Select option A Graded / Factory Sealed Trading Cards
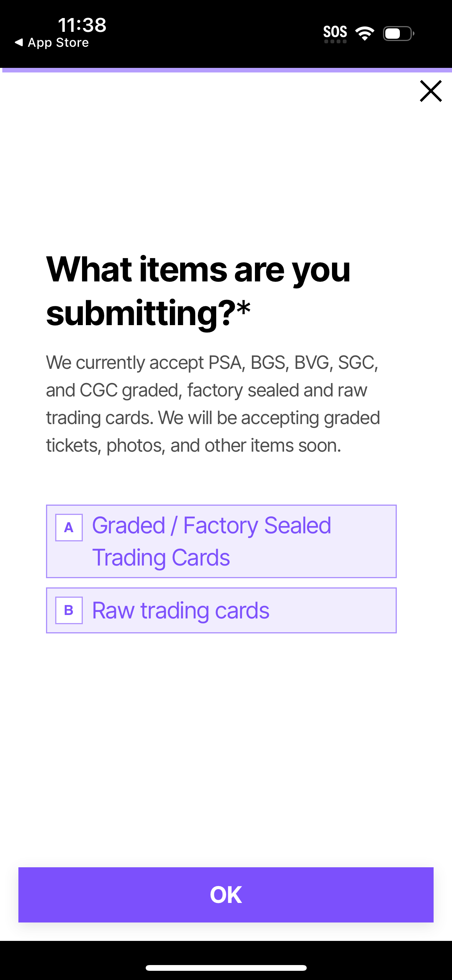 221,541
